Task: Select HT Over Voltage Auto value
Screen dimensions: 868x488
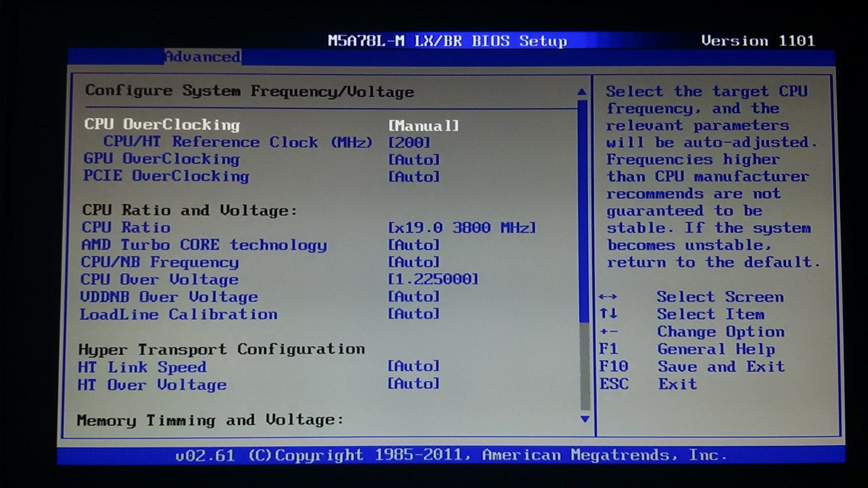Action: tap(414, 383)
